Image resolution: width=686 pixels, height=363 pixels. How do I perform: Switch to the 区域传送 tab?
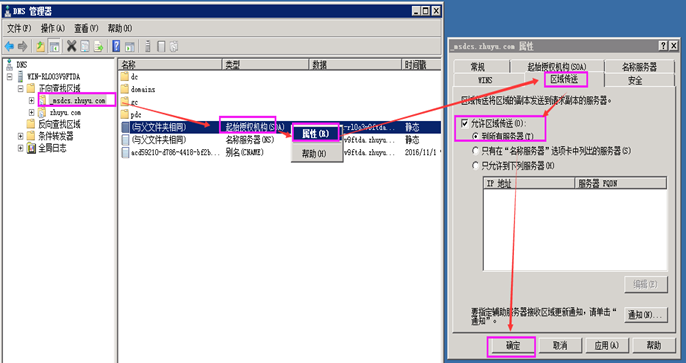[x=564, y=80]
